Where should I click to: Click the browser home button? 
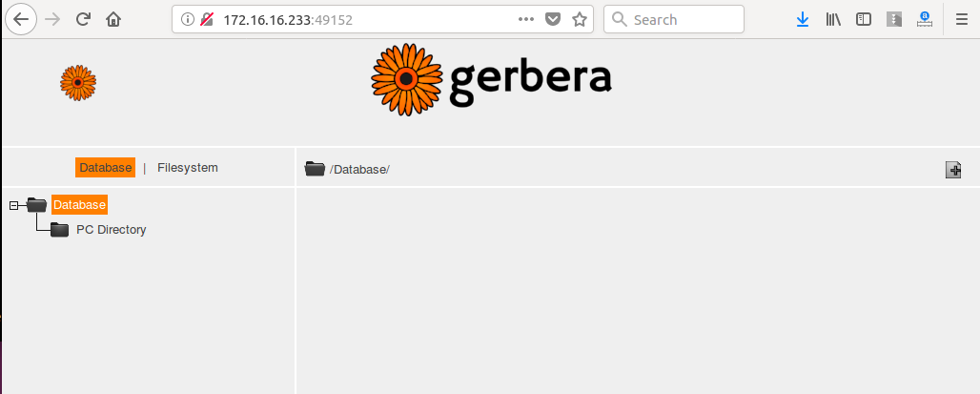(x=113, y=19)
